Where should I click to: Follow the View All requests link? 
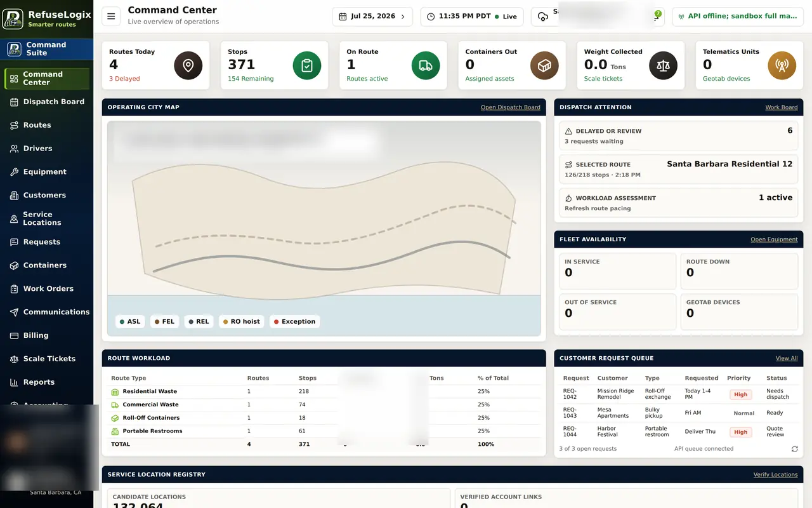tap(787, 358)
